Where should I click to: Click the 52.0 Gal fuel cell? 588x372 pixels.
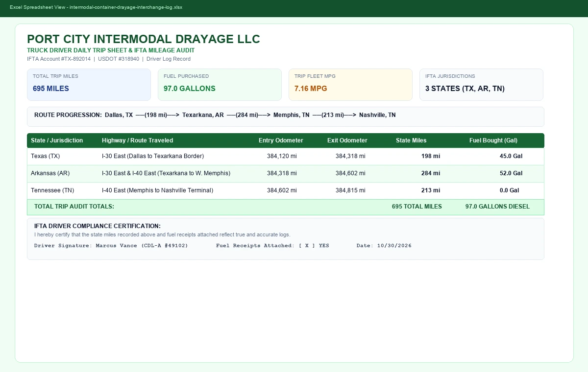[x=511, y=173]
